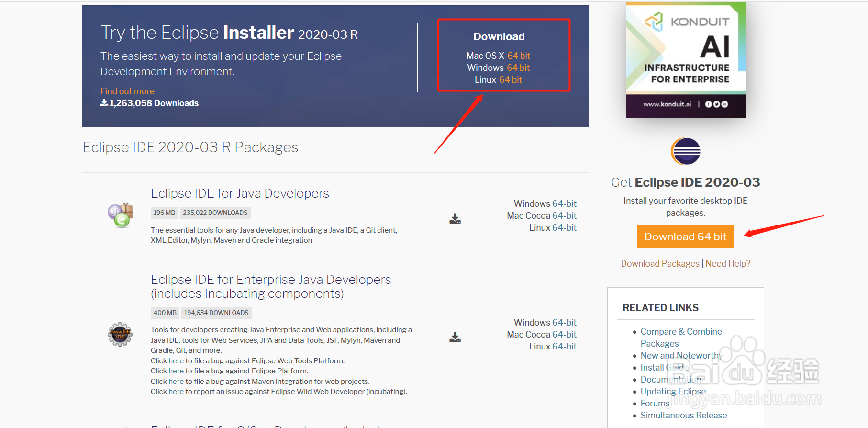Image resolution: width=868 pixels, height=428 pixels.
Task: Open the Konduit AI advertisement banner
Action: click(x=686, y=60)
